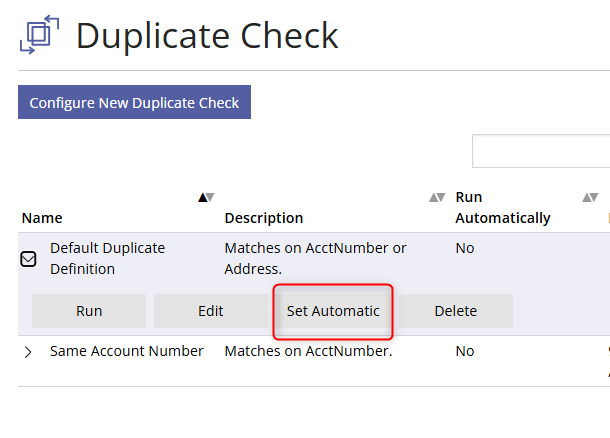Screen dimensions: 610x438
Task: Select the Description column header
Action: (264, 218)
